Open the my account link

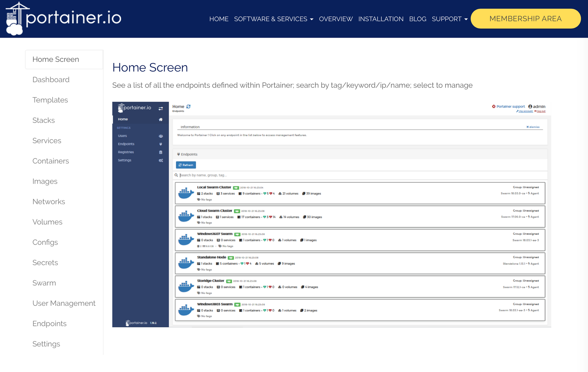524,111
